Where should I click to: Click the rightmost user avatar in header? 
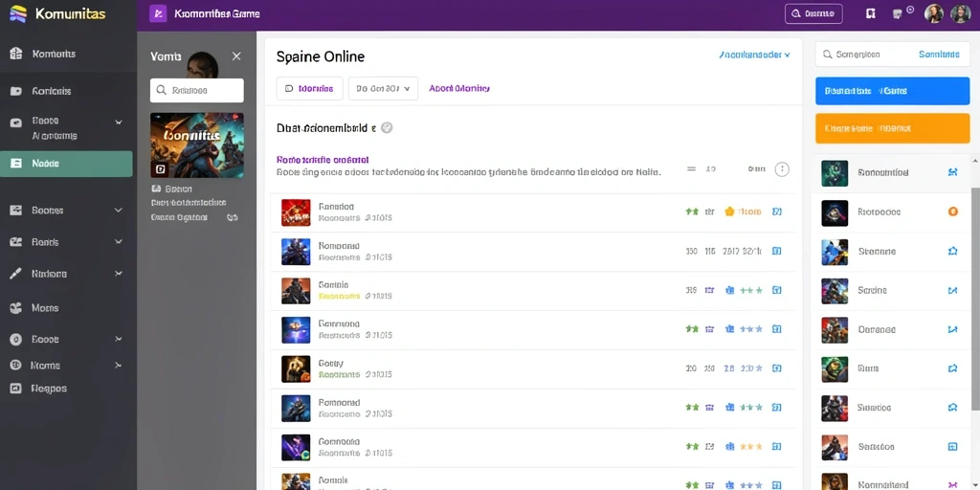point(960,13)
